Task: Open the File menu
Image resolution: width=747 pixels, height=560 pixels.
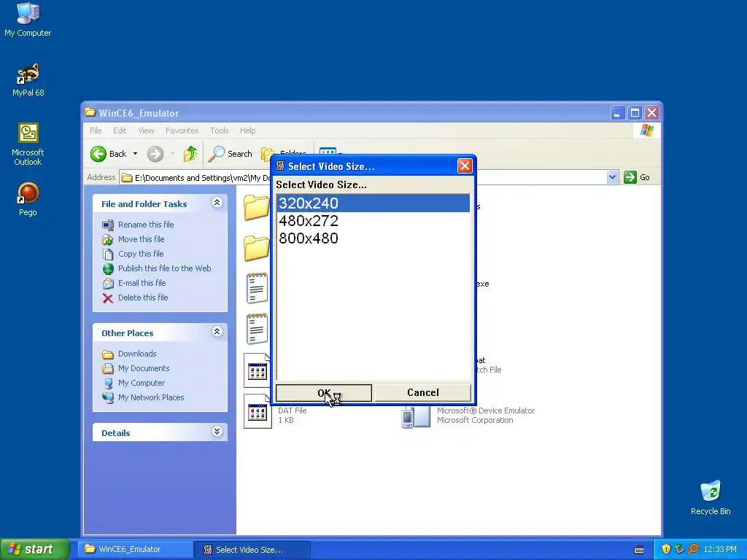Action: (96, 131)
